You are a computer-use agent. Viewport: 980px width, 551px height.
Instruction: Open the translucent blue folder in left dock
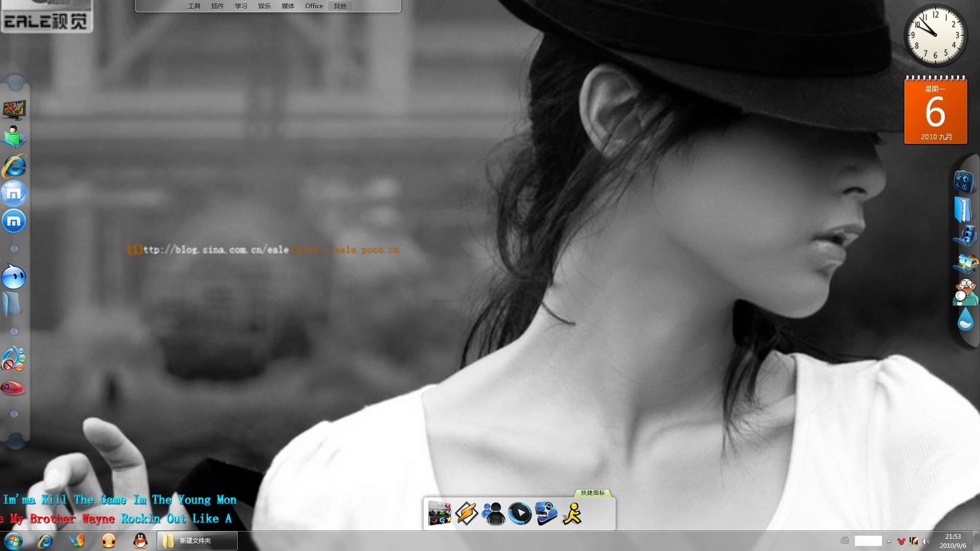(x=12, y=304)
